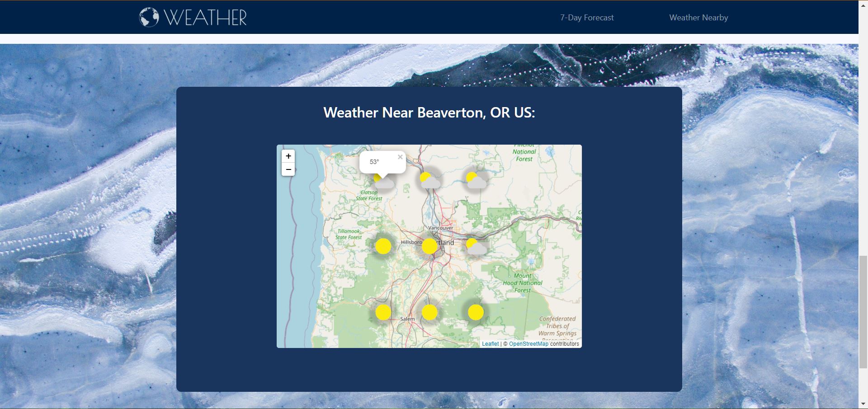
Task: Select partly cloudy marker east of Portland
Action: [x=476, y=246]
